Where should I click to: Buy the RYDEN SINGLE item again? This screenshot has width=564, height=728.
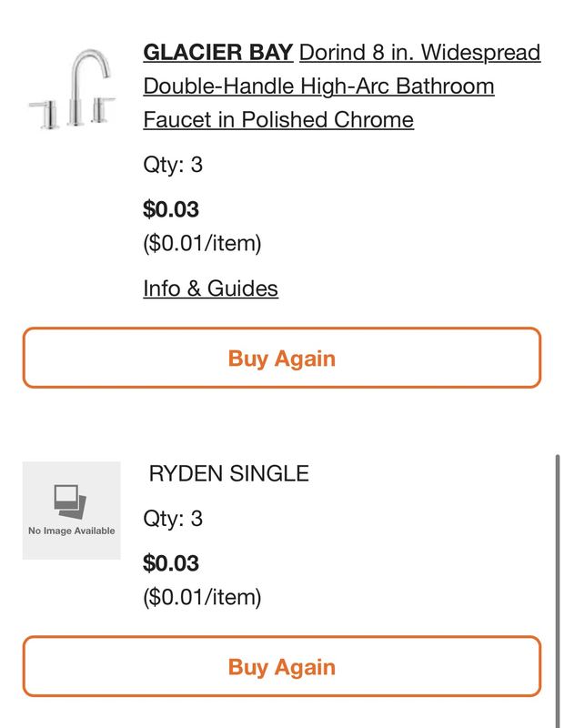pos(282,666)
